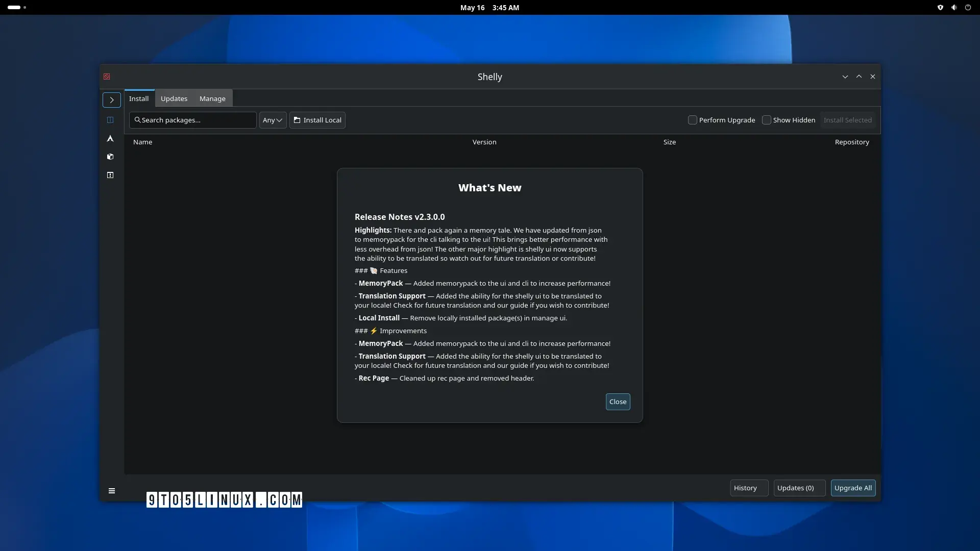Image resolution: width=980 pixels, height=551 pixels.
Task: Click the Upgrade All button
Action: (853, 488)
